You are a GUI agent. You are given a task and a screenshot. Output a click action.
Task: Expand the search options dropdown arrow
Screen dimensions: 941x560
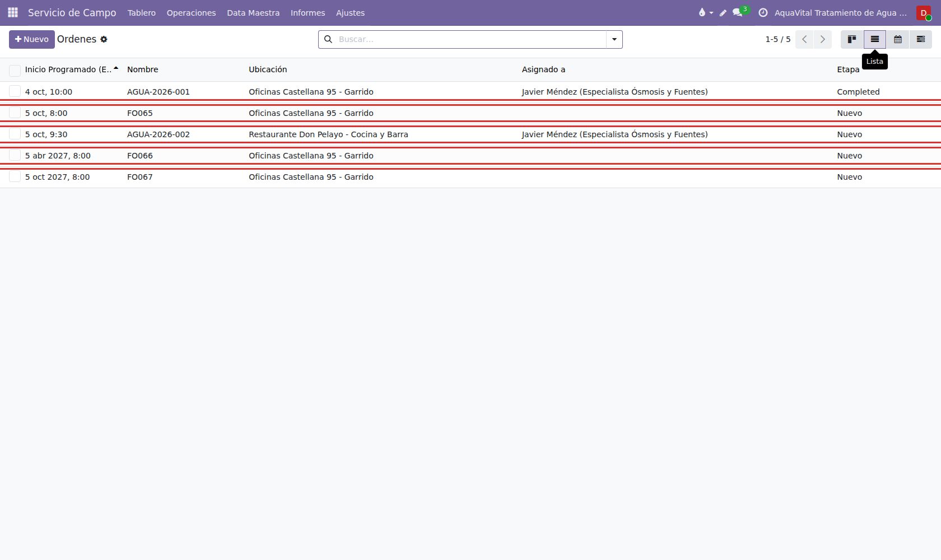[x=614, y=39]
